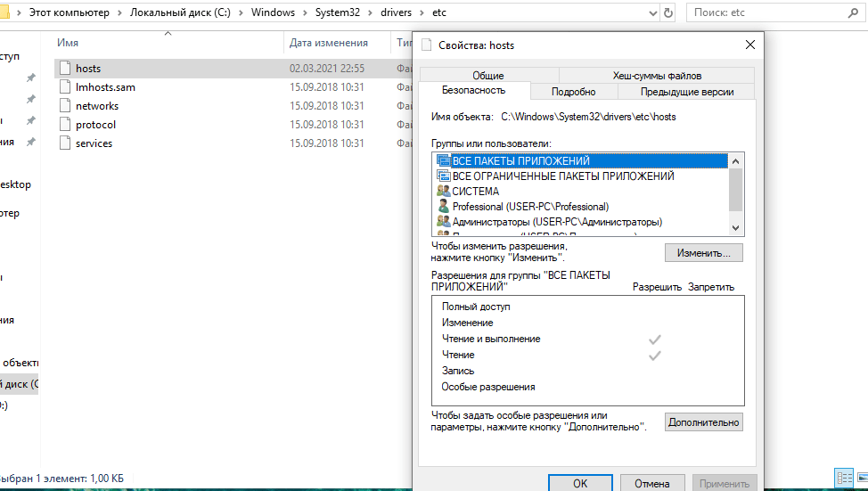Image resolution: width=868 pixels, height=491 pixels.
Task: Open the Подробно tab
Action: tap(574, 92)
